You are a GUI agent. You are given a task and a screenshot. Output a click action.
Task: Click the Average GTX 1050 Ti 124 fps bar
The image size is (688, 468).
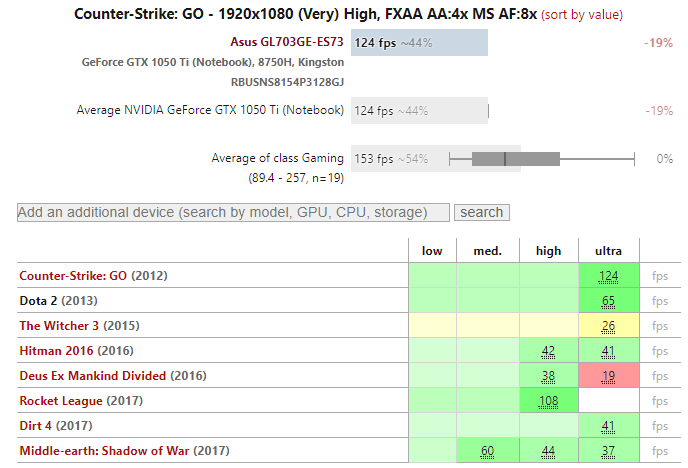[419, 111]
